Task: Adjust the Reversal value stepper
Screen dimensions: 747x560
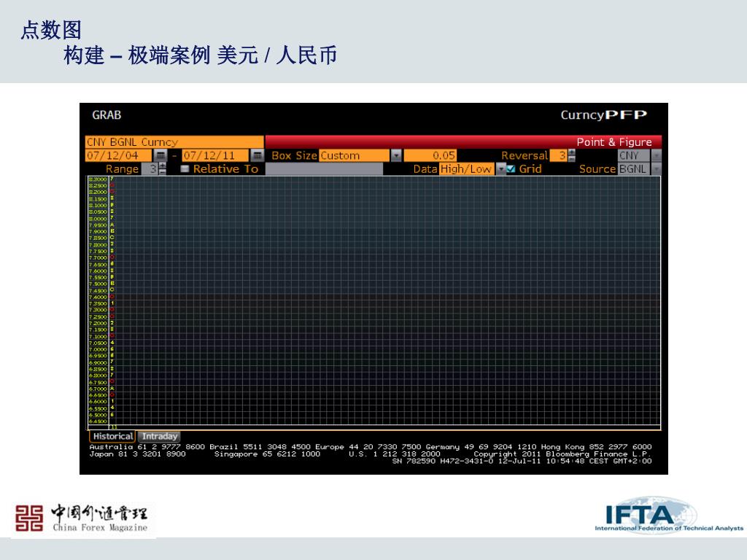Action: [572, 155]
